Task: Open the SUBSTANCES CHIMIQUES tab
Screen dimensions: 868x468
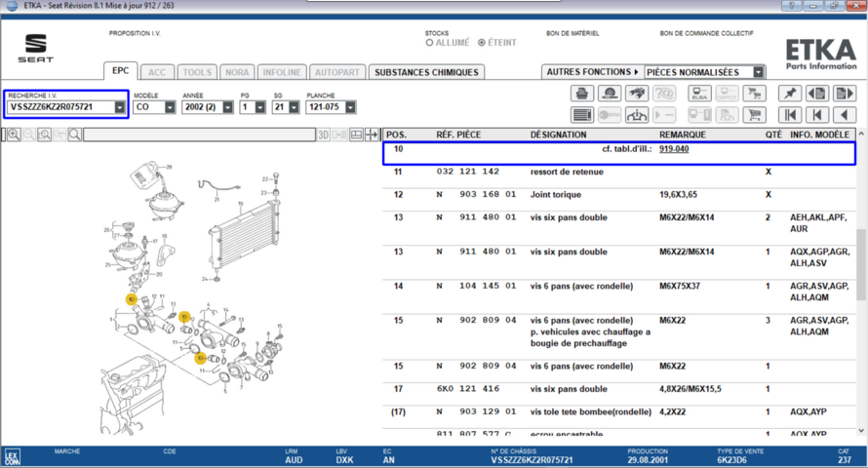Action: [x=426, y=72]
